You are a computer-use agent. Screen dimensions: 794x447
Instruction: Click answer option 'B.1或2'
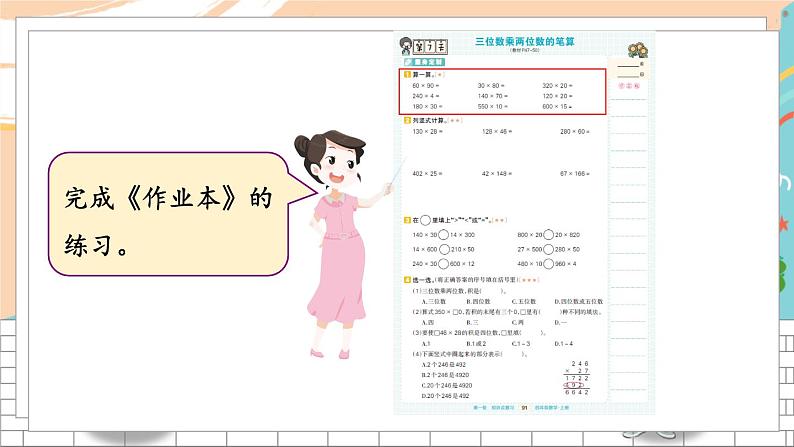[477, 343]
